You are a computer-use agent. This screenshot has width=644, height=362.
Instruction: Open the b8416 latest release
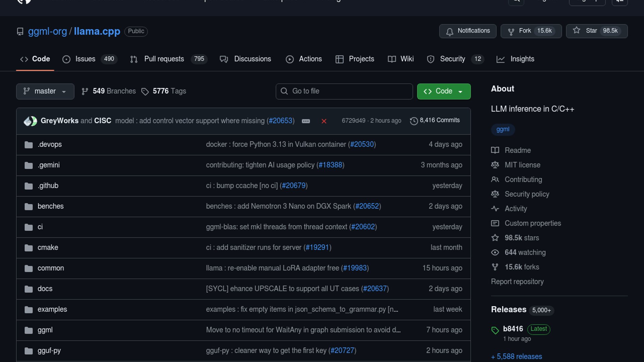coord(513,329)
